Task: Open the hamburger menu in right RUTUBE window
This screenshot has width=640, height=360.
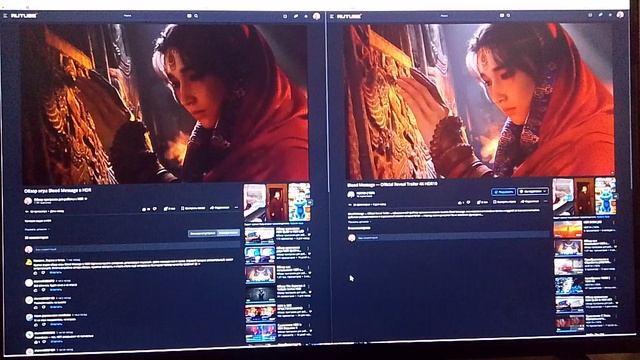Action: [332, 16]
